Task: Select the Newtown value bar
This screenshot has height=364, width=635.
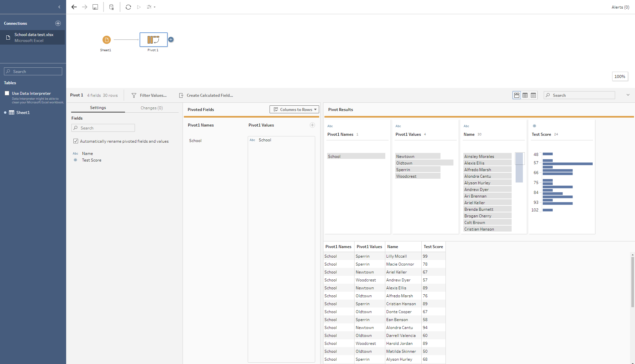Action: tap(418, 156)
